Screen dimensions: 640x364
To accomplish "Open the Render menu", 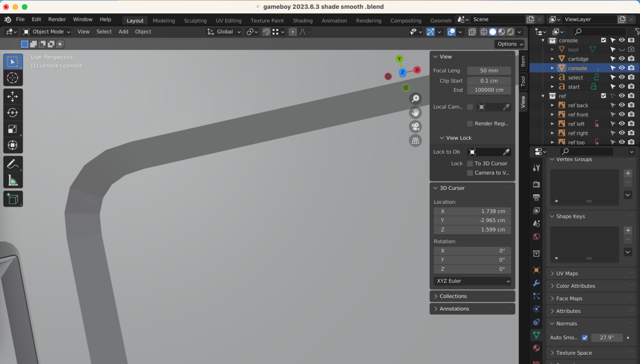I will [57, 19].
